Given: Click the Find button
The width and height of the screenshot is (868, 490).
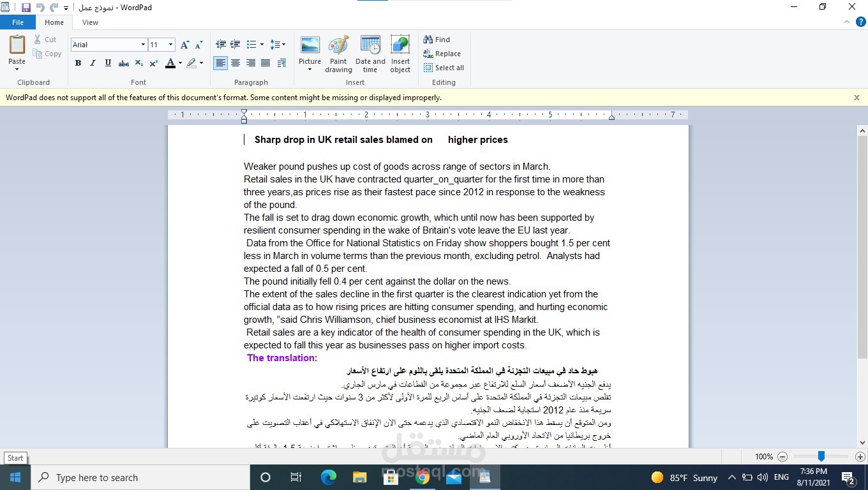Looking at the screenshot, I should click(x=437, y=40).
